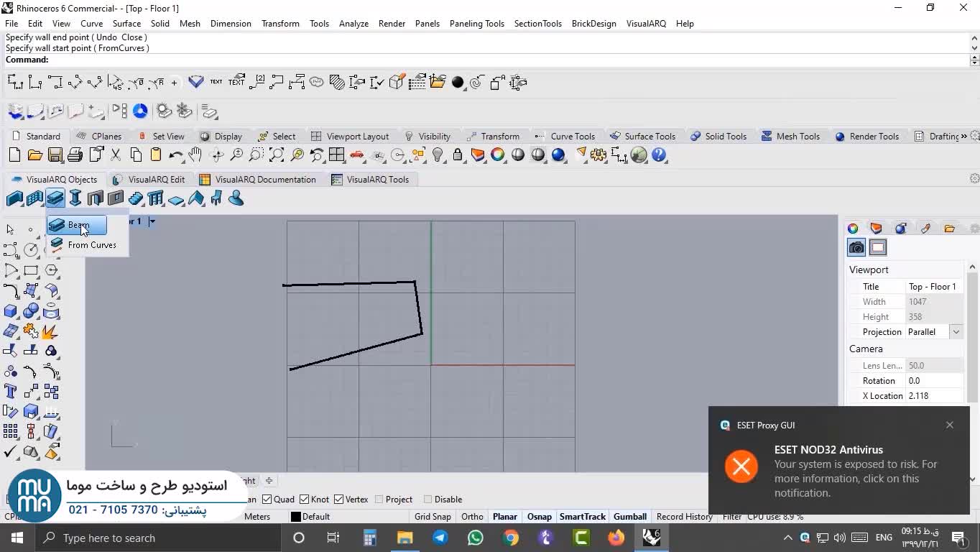980x552 pixels.
Task: Toggle the Quad osnap checkbox
Action: [267, 500]
